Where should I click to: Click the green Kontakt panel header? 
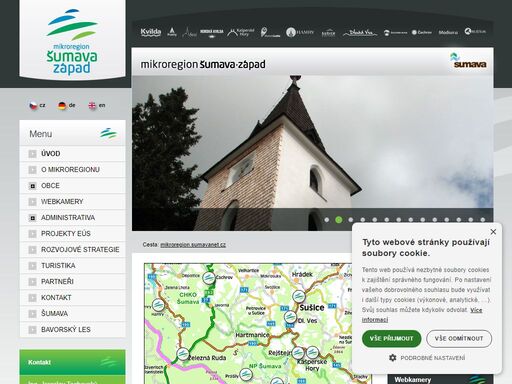[x=72, y=362]
